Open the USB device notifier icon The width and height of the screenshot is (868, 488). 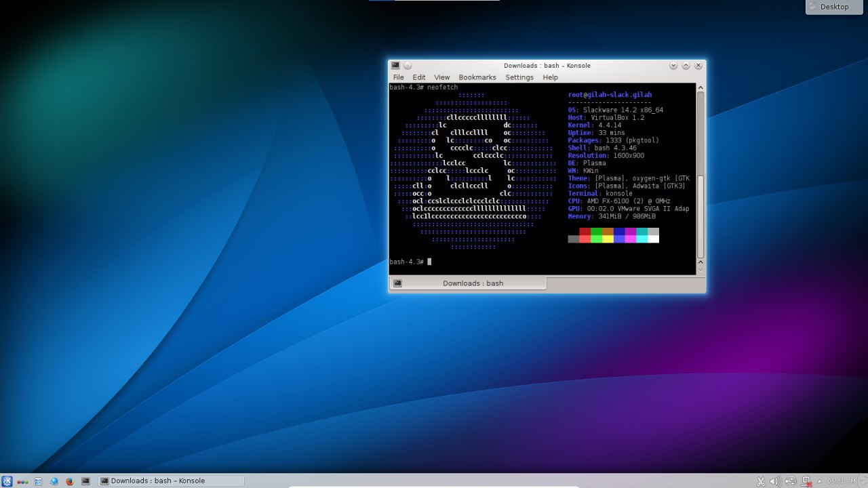click(791, 481)
